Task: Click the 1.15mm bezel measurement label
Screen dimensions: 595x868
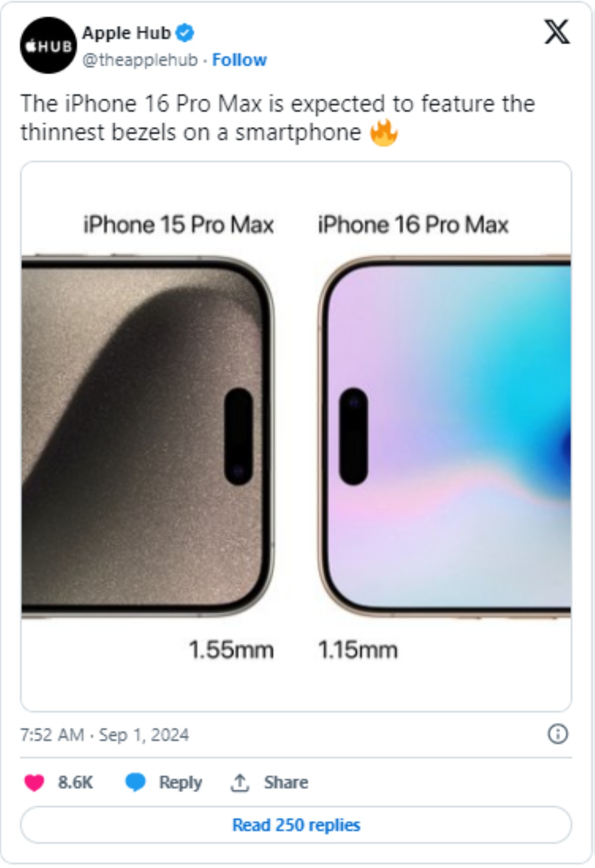Action: click(x=357, y=650)
